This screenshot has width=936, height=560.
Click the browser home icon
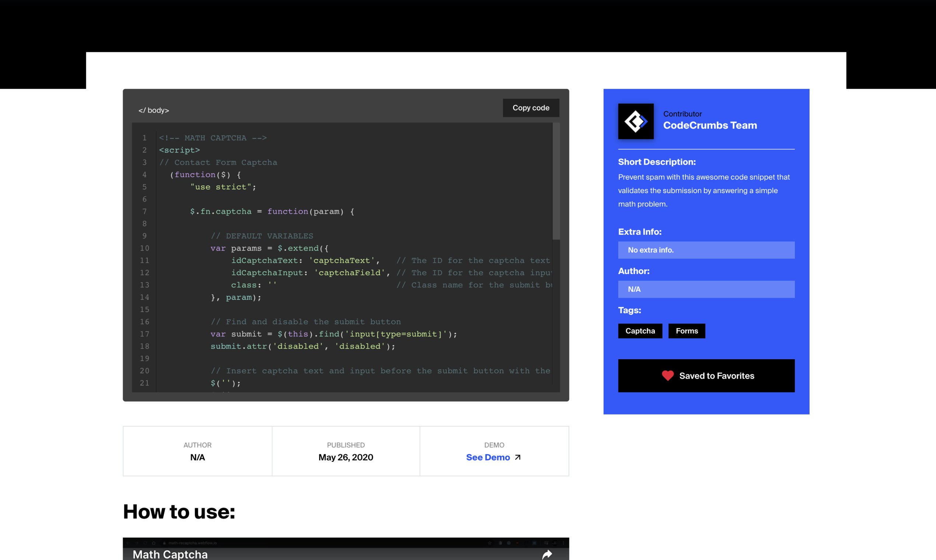click(154, 543)
